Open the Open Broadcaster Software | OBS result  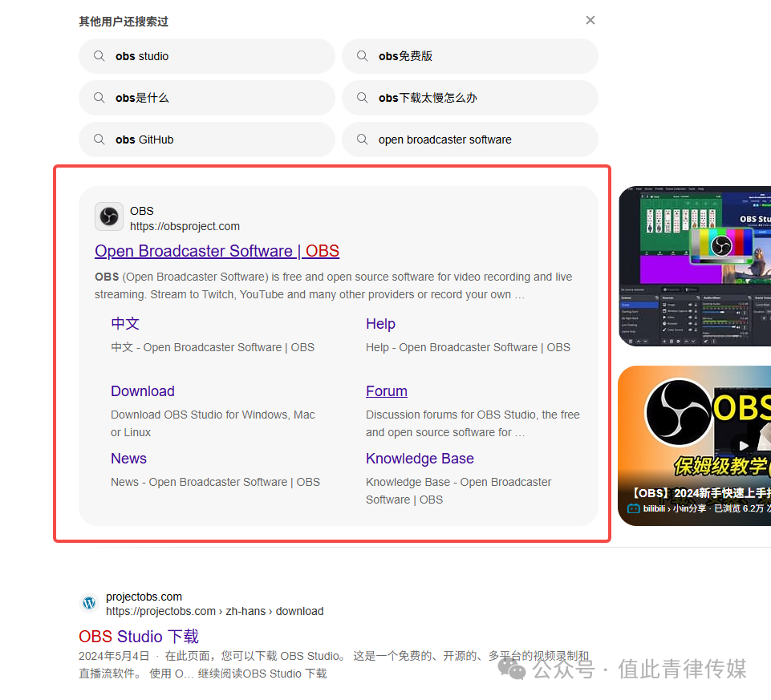click(217, 251)
